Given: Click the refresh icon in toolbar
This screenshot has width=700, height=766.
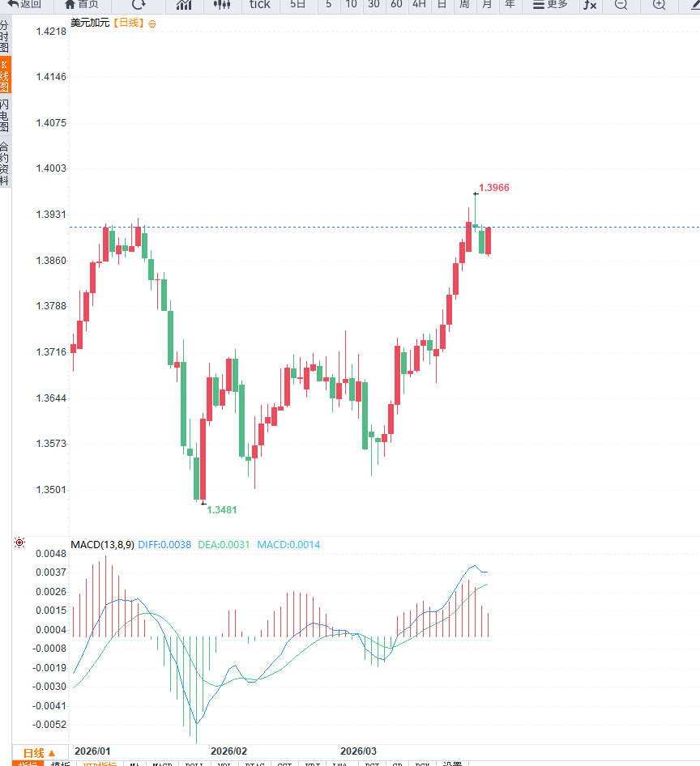Looking at the screenshot, I should 139,4.
